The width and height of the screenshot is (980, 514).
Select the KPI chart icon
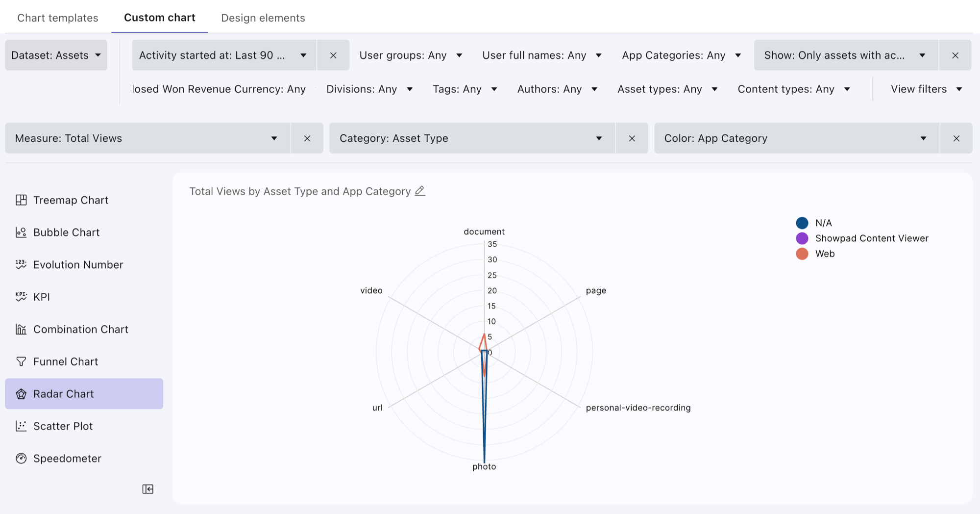click(x=21, y=297)
